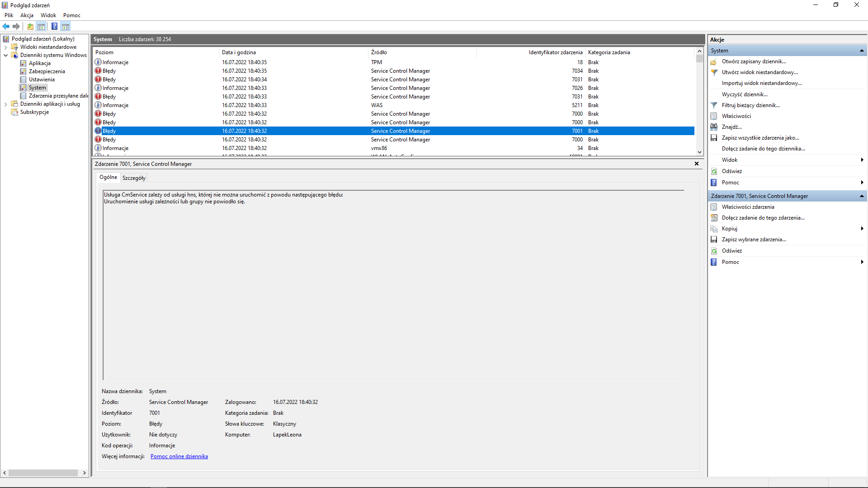Select the Ogólne tab
Viewport: 868px width, 488px height.
tap(108, 177)
